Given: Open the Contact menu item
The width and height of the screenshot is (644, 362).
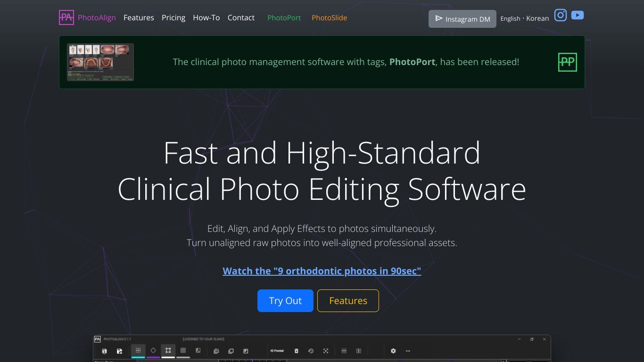Looking at the screenshot, I should pyautogui.click(x=241, y=18).
